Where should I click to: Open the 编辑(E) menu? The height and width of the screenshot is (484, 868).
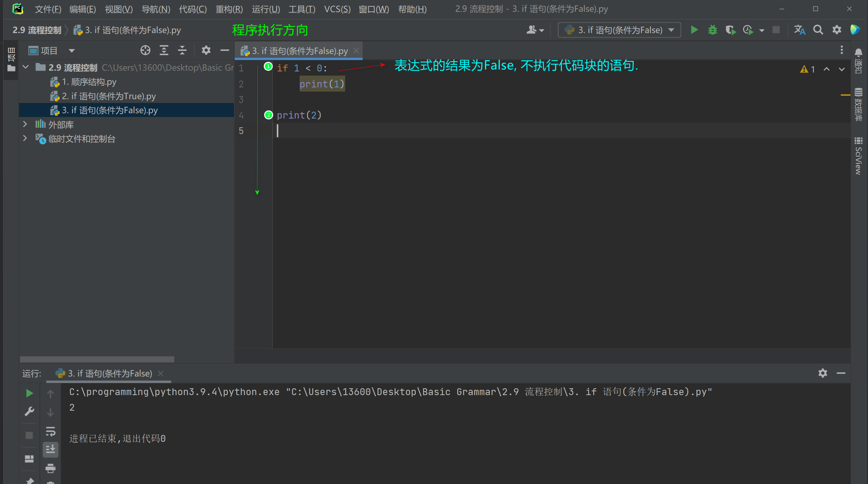83,9
